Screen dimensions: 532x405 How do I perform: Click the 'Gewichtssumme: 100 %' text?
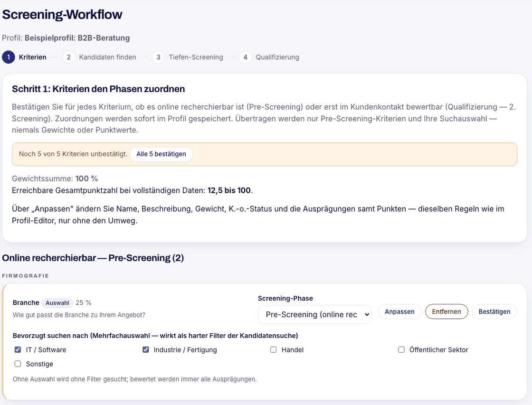coord(55,179)
